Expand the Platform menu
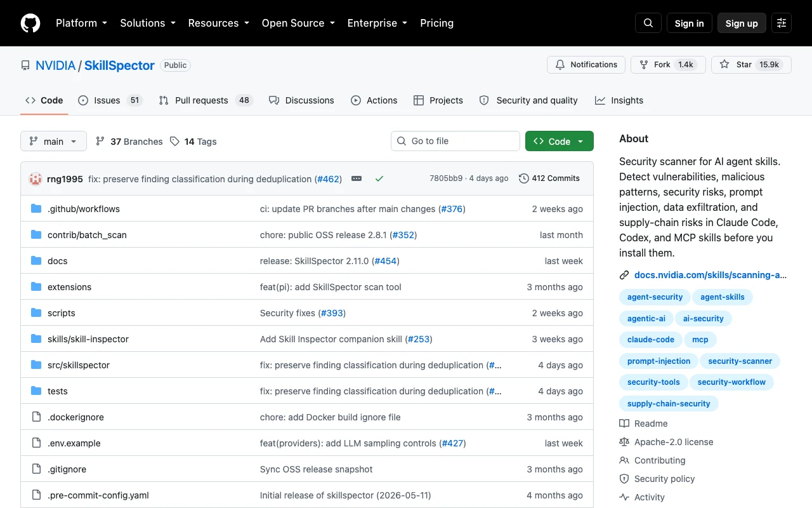 (81, 23)
